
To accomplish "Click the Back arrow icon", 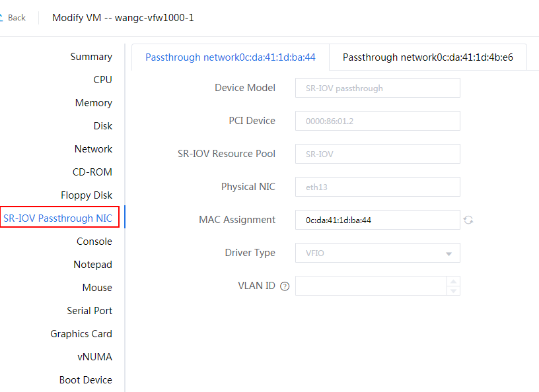I will point(1,18).
